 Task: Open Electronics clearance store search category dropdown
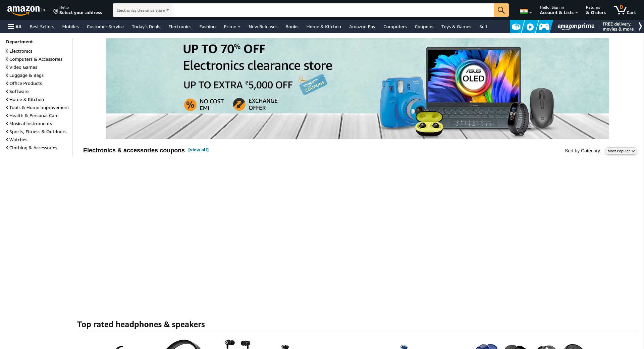[142, 10]
